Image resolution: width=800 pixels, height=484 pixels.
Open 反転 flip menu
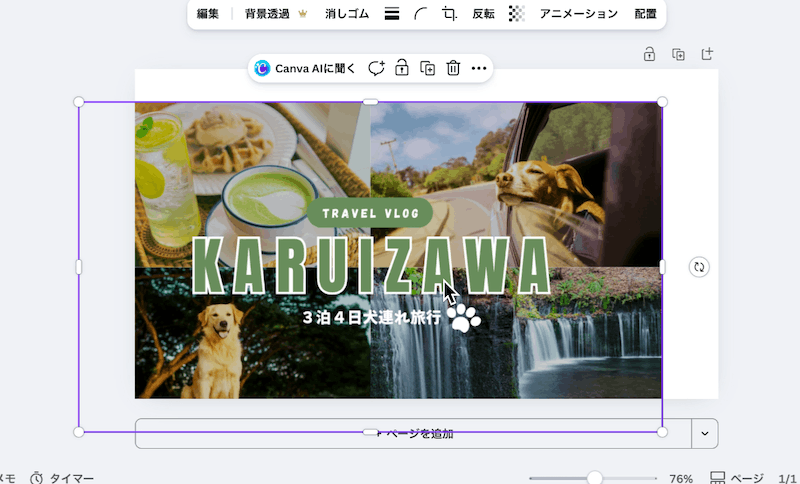[483, 14]
